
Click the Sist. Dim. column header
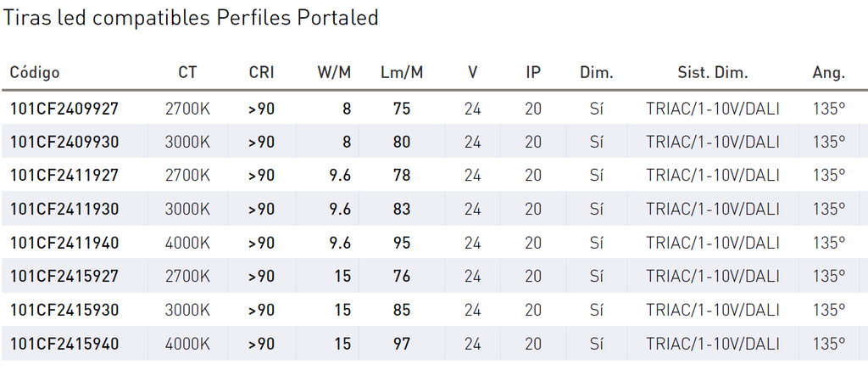click(712, 73)
